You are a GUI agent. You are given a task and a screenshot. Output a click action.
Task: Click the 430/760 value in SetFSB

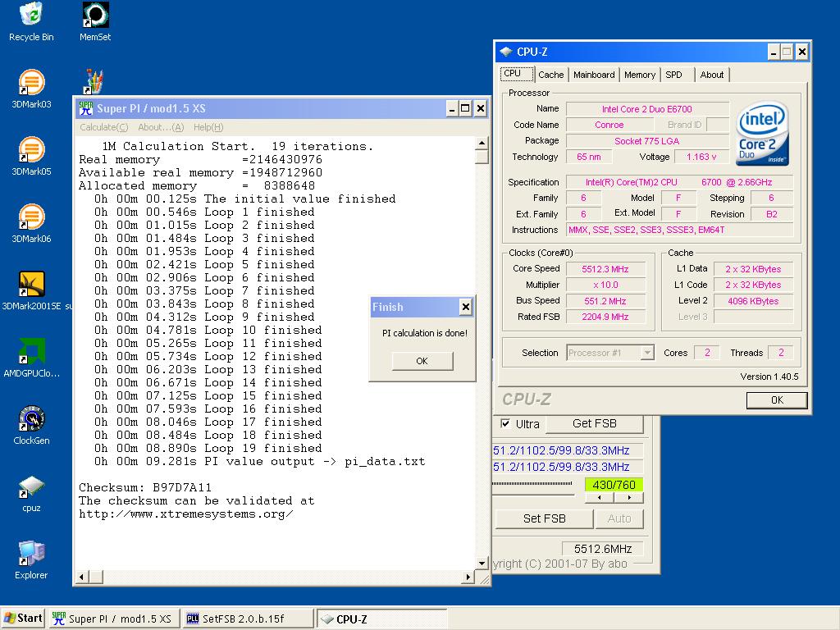point(614,484)
